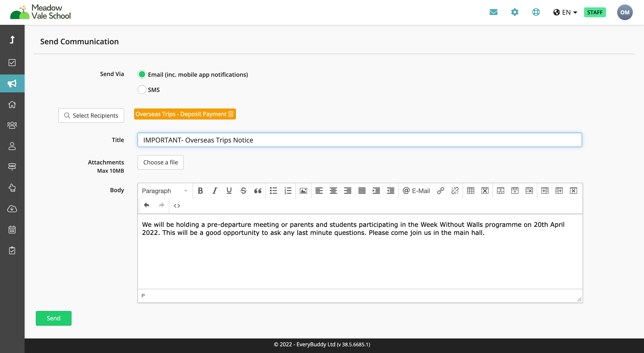Open the EN language dropdown
644x353 pixels.
565,12
